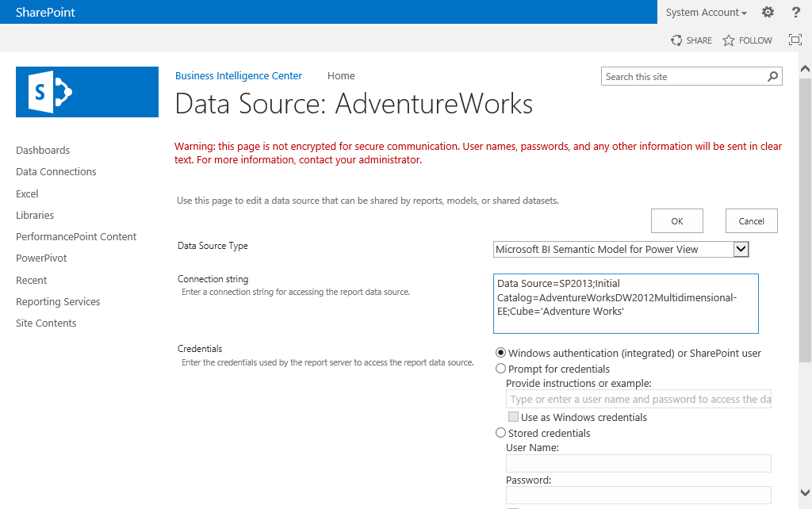The width and height of the screenshot is (812, 509).
Task: Click the help question mark icon
Action: (796, 12)
